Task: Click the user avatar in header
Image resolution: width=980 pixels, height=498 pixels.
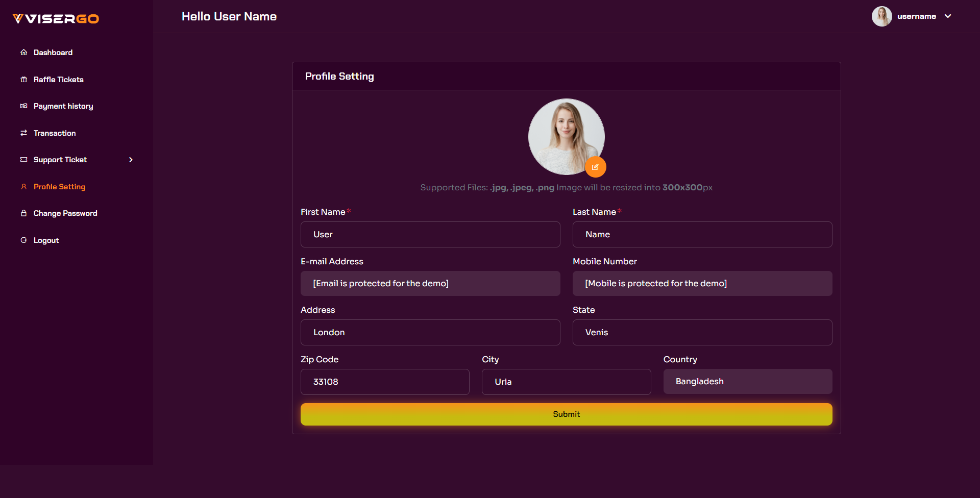Action: tap(881, 16)
